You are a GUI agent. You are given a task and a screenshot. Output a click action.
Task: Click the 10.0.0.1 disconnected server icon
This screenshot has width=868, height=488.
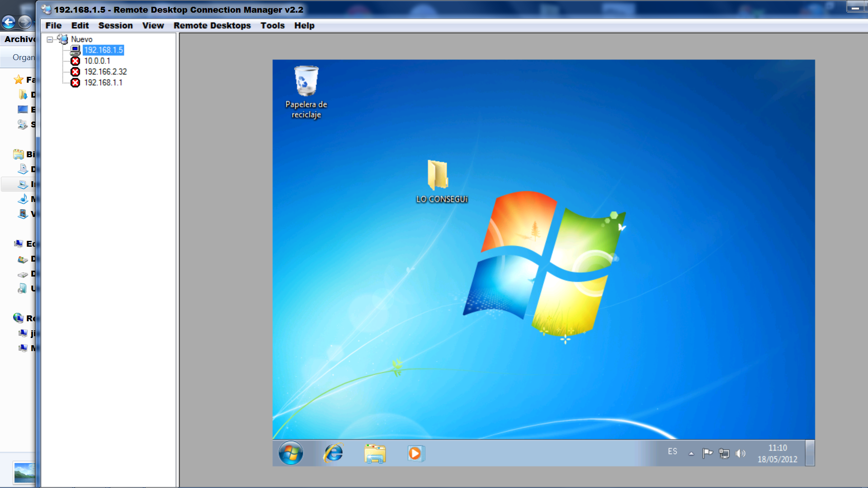(x=75, y=61)
